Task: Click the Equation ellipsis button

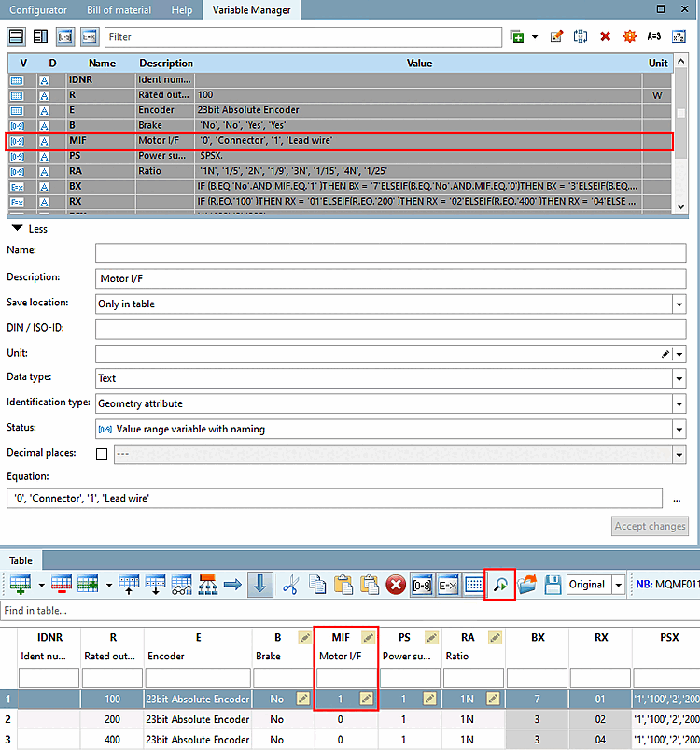Action: [677, 500]
